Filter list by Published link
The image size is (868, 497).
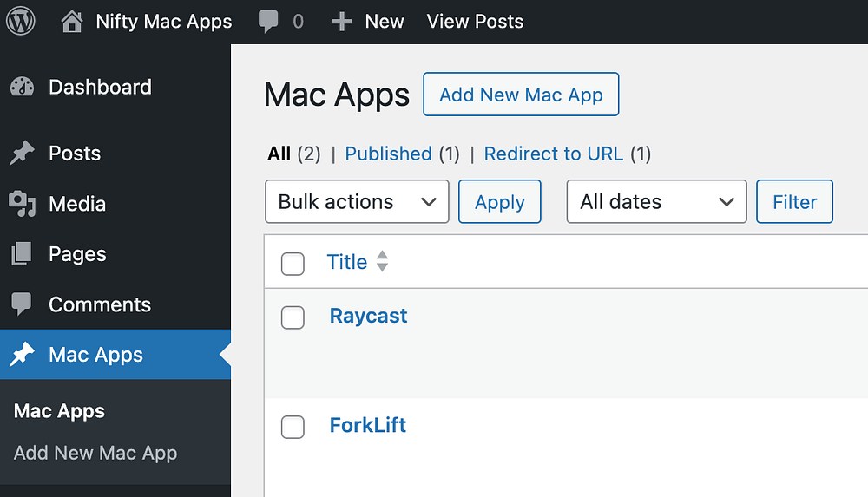click(388, 154)
